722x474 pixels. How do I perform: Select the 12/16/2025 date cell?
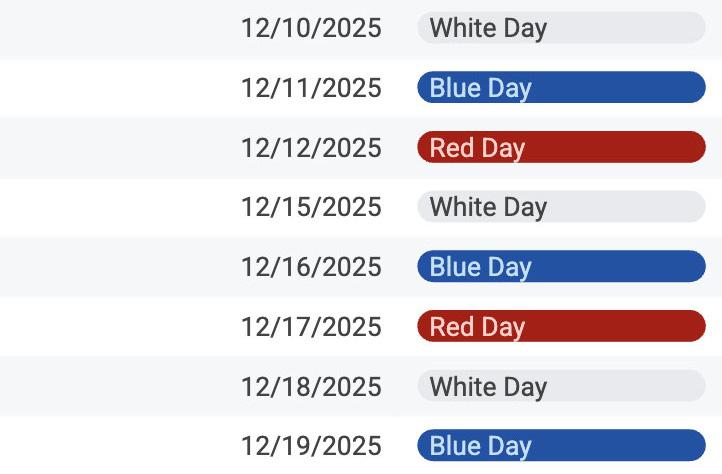point(311,267)
